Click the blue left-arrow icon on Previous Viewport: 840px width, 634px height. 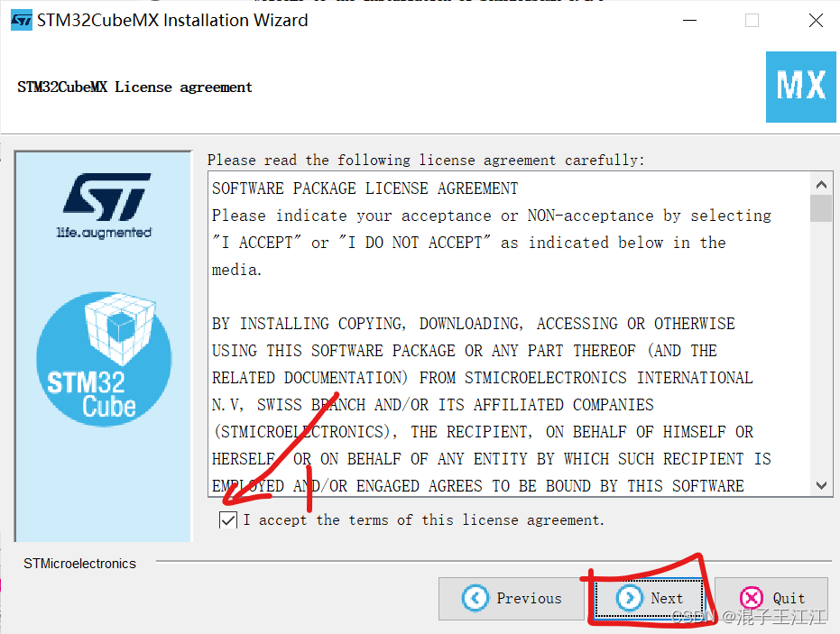pyautogui.click(x=475, y=598)
